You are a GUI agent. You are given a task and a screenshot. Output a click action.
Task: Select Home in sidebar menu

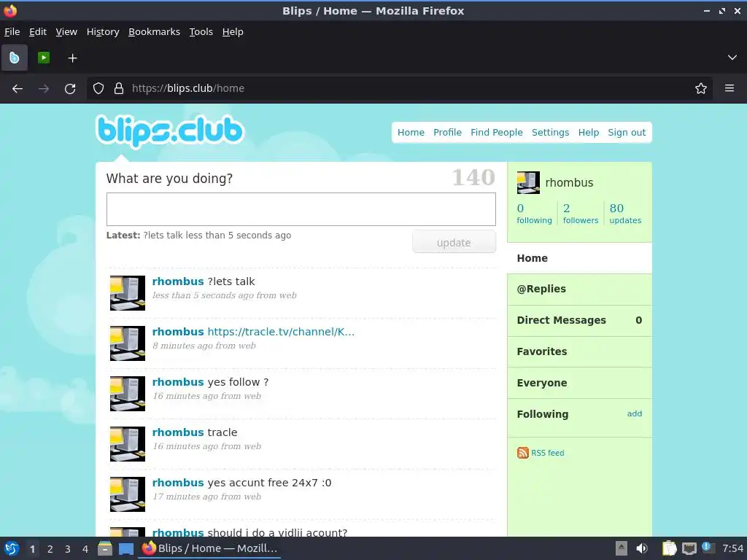(x=579, y=258)
